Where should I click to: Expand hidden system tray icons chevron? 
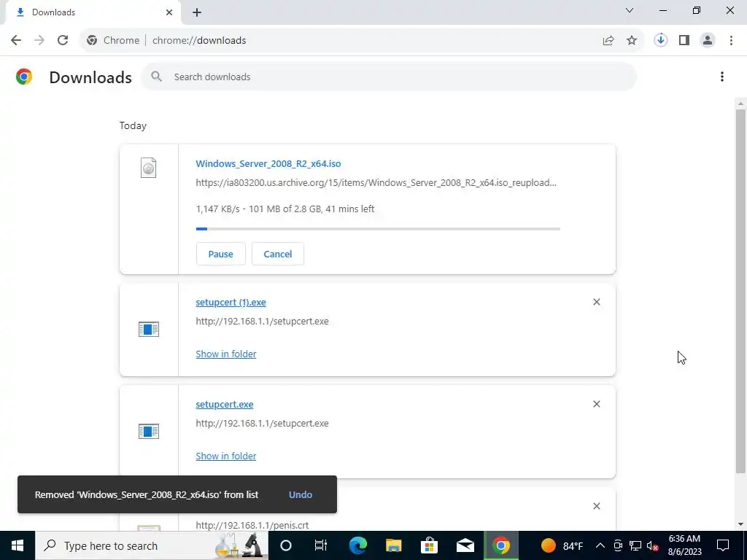pyautogui.click(x=600, y=545)
